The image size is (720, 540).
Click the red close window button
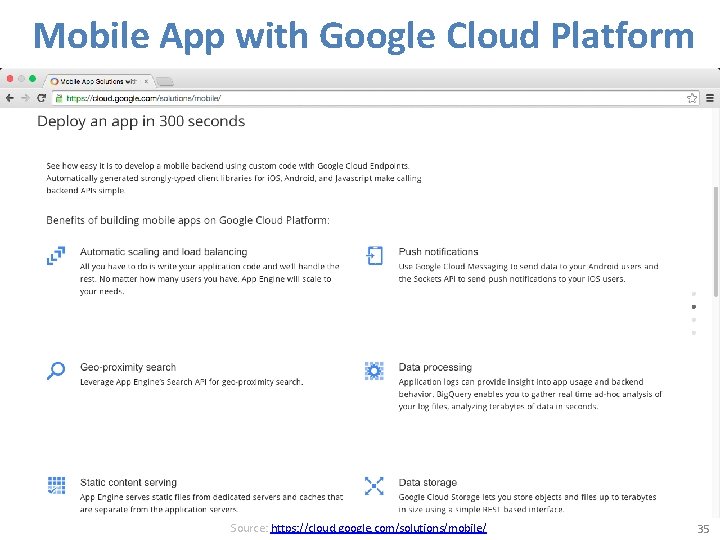tap(10, 79)
